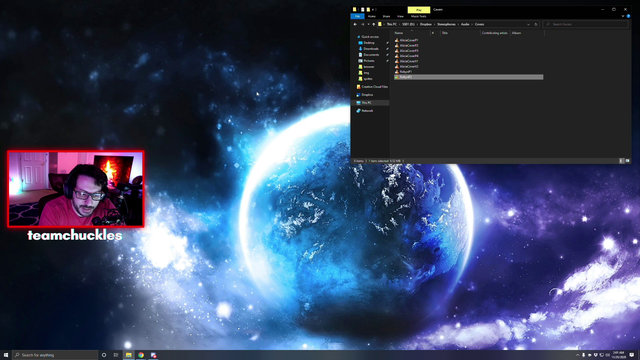
Task: Click This PC in the address breadcrumb
Action: click(x=391, y=24)
